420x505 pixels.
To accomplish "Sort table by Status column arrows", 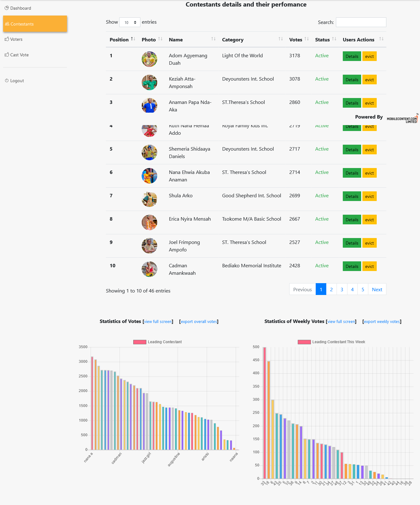I will coord(334,39).
